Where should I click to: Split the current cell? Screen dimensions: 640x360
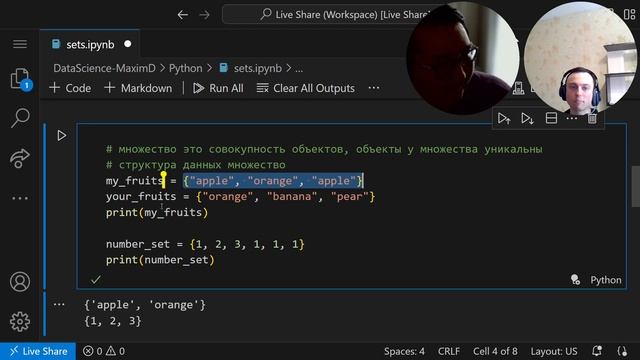point(551,118)
